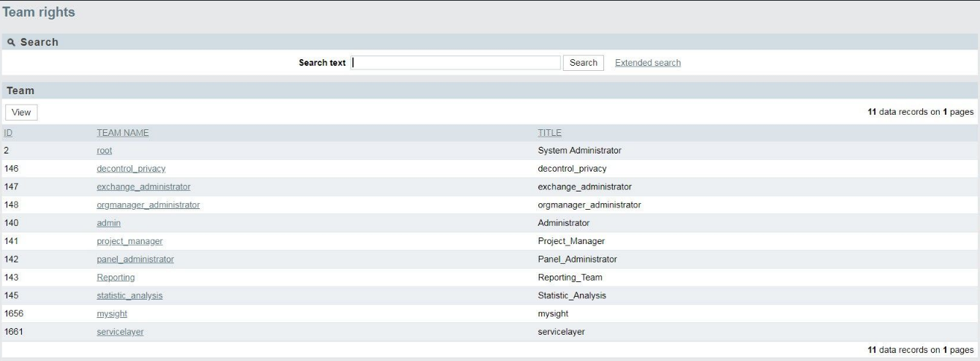980x361 pixels.
Task: Open the exchange_administrator team link
Action: 143,187
